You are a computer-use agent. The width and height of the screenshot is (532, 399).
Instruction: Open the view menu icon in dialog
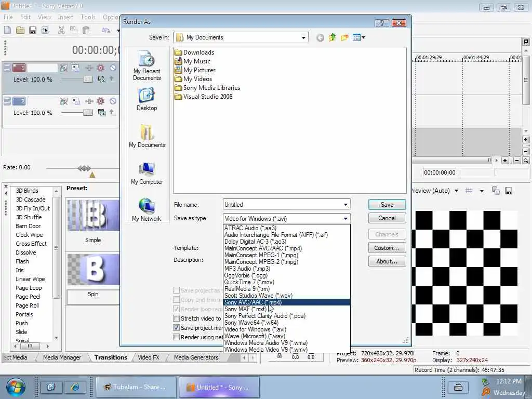358,37
